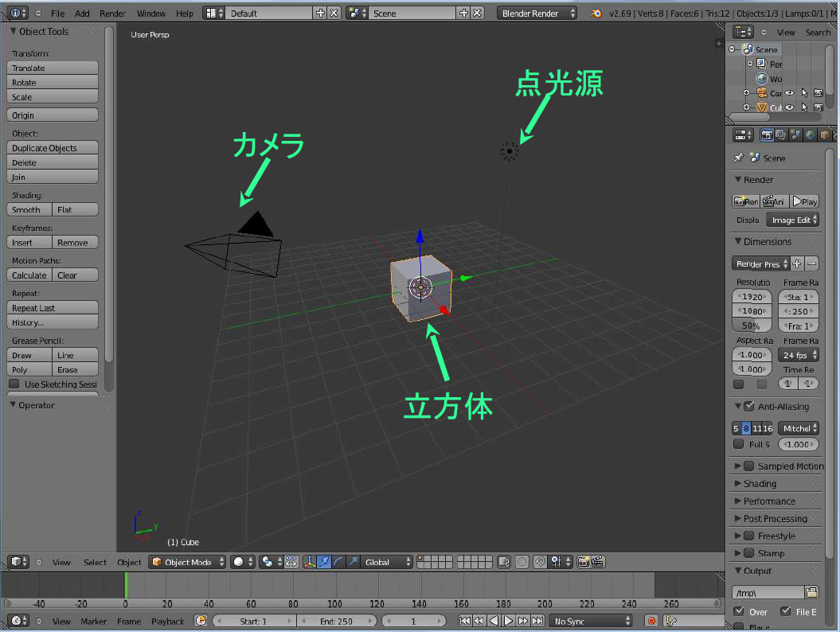Toggle the Anti-Aliasing checkbox
The width and height of the screenshot is (840, 632).
(748, 407)
